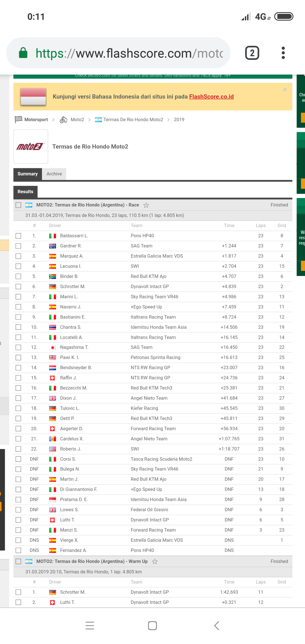
Task: Expand the chevron after Moto2 breadcrumb
Action: (90, 120)
